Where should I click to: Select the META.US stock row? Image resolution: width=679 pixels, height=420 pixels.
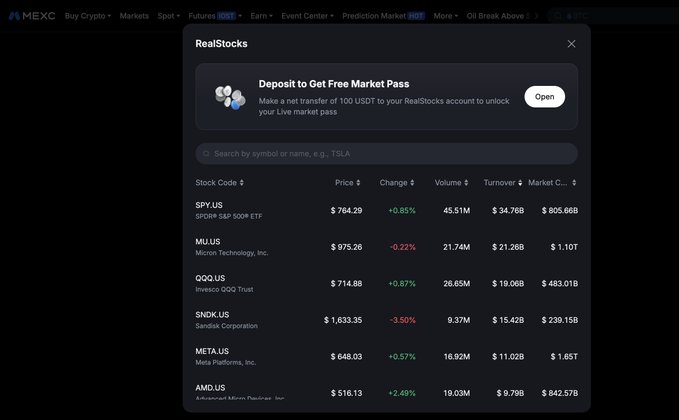click(x=386, y=356)
